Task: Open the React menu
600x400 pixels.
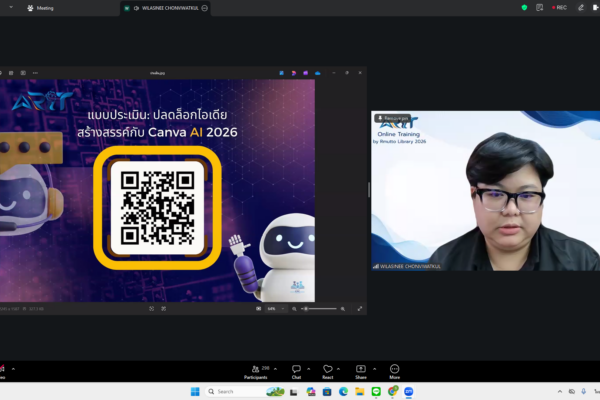Action: pyautogui.click(x=328, y=371)
